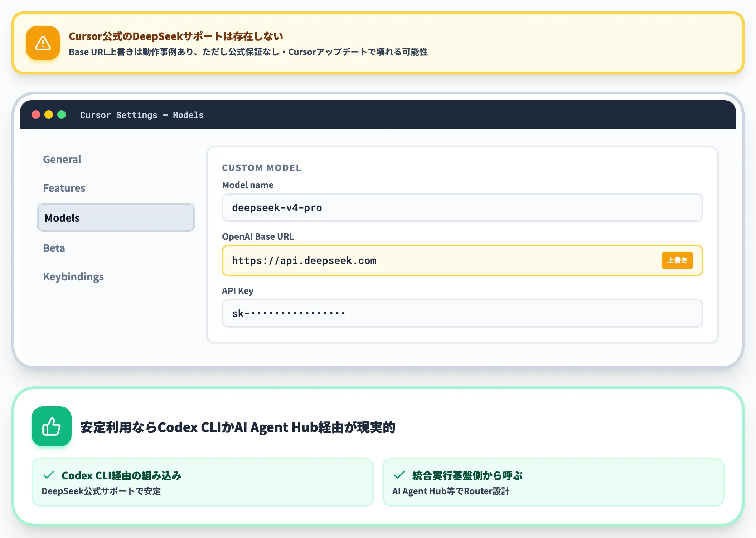Click the checkmark beside 統合実行基盤側から呼ぶ
The height and width of the screenshot is (538, 756).
click(x=399, y=475)
